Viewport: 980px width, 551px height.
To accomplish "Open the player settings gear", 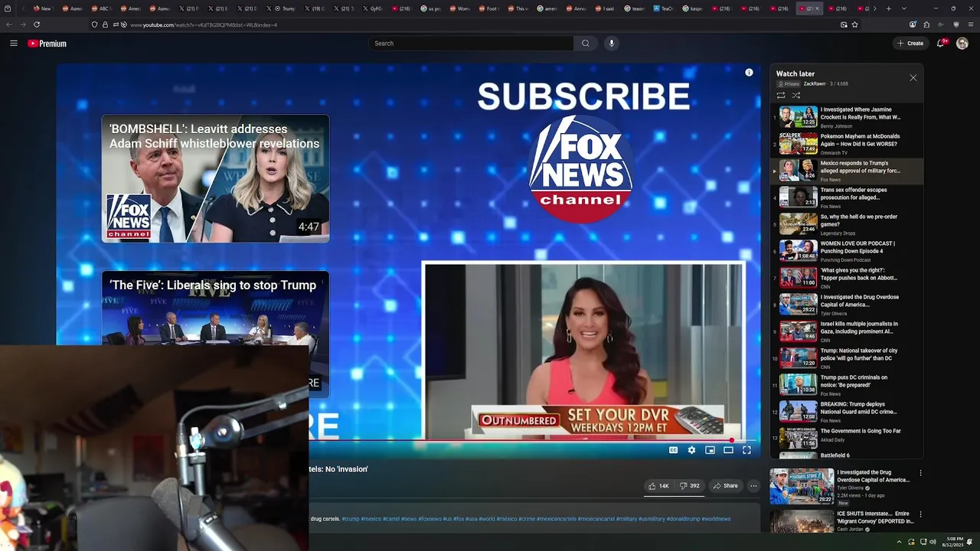I will pos(691,450).
